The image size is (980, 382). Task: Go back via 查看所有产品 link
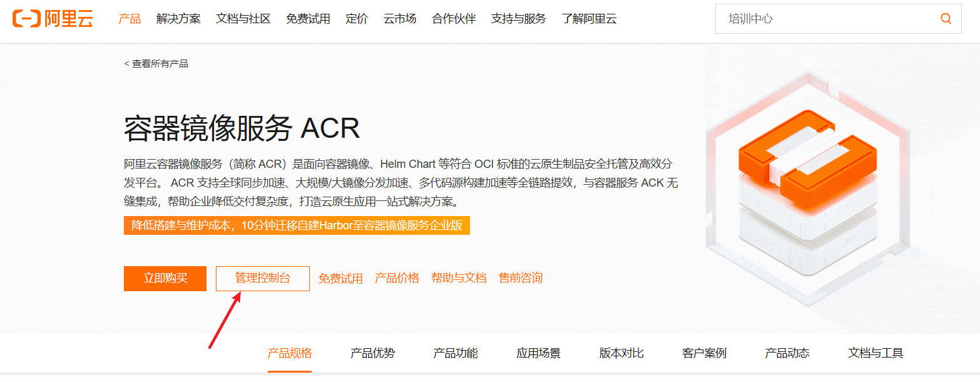pyautogui.click(x=156, y=64)
